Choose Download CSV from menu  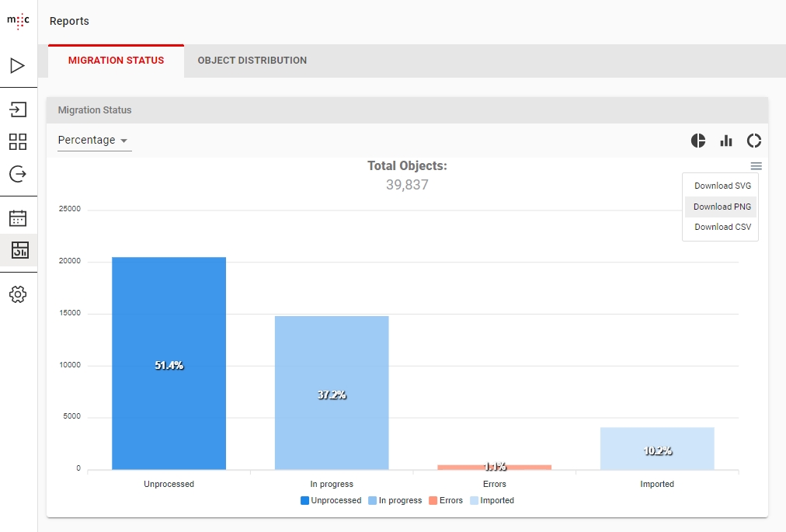pos(722,228)
